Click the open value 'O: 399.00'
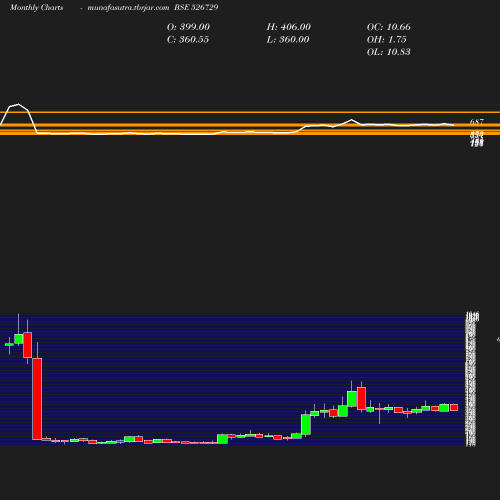 click(x=188, y=27)
